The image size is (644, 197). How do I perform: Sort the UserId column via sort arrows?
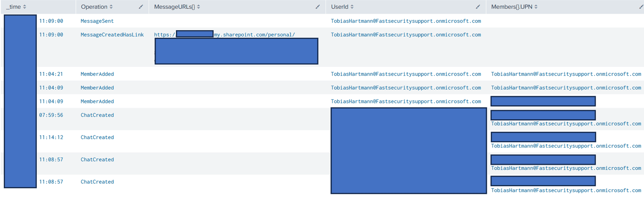point(352,7)
